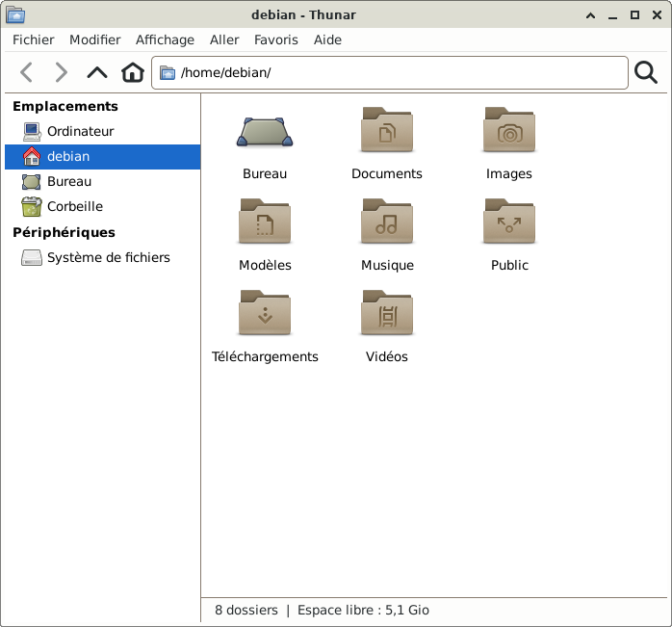Open the Fichier menu
The width and height of the screenshot is (672, 627).
34,39
